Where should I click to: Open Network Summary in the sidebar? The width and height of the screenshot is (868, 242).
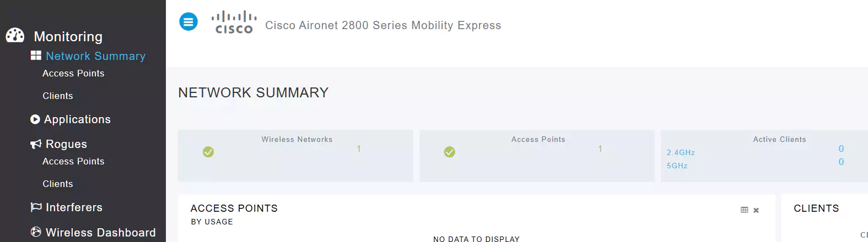click(x=95, y=56)
